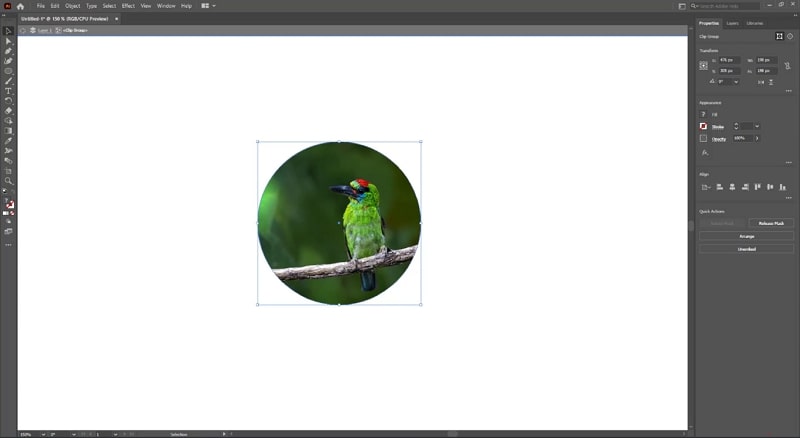Click horizontal align center icon
This screenshot has width=800, height=438.
coord(732,187)
